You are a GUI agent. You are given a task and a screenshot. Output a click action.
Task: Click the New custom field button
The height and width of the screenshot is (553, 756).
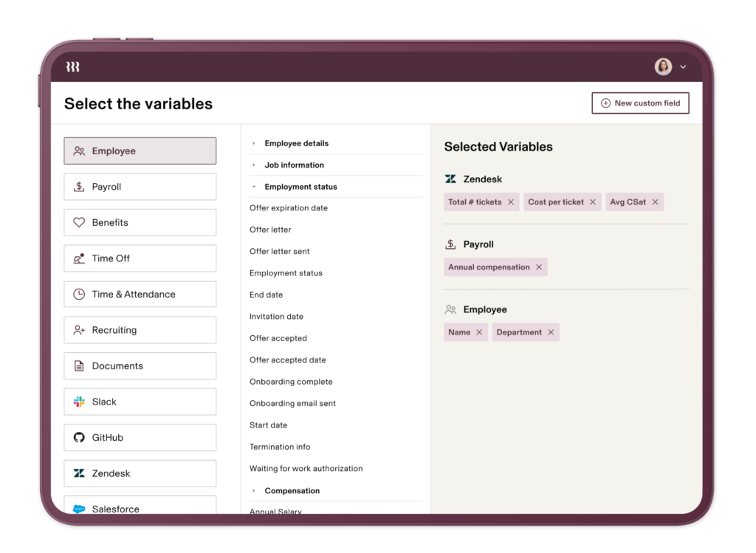(640, 103)
